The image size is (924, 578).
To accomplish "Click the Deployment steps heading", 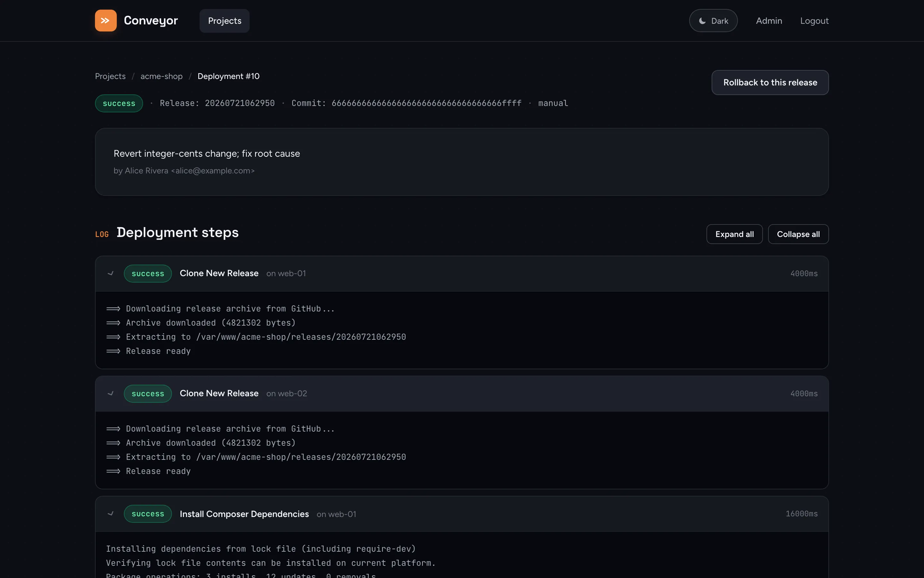I will [x=177, y=232].
